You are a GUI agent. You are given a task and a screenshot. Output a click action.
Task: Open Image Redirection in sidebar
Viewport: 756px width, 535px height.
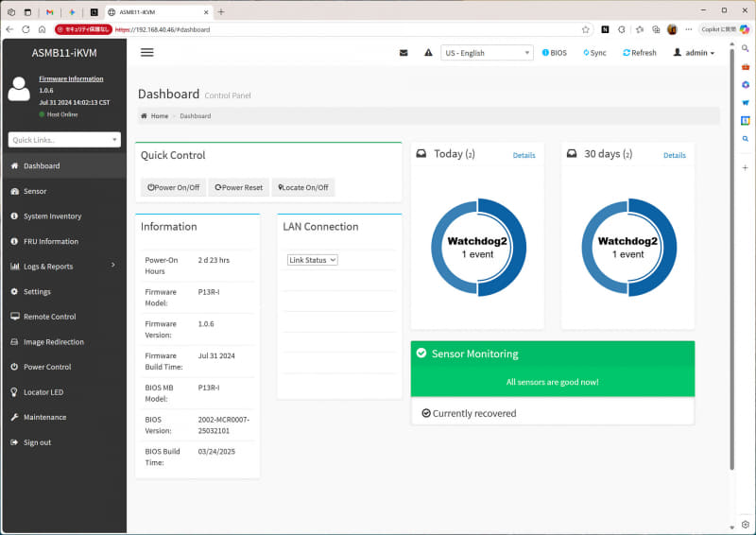(x=64, y=341)
